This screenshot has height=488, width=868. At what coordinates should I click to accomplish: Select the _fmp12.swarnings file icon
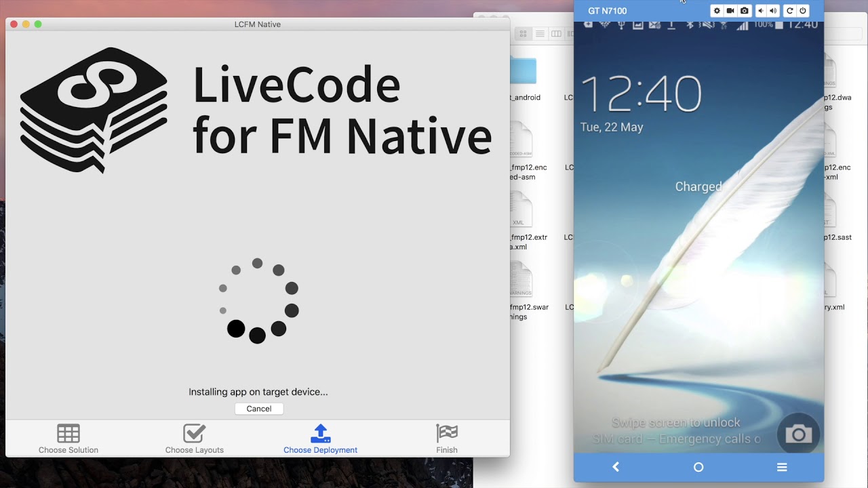coord(521,279)
